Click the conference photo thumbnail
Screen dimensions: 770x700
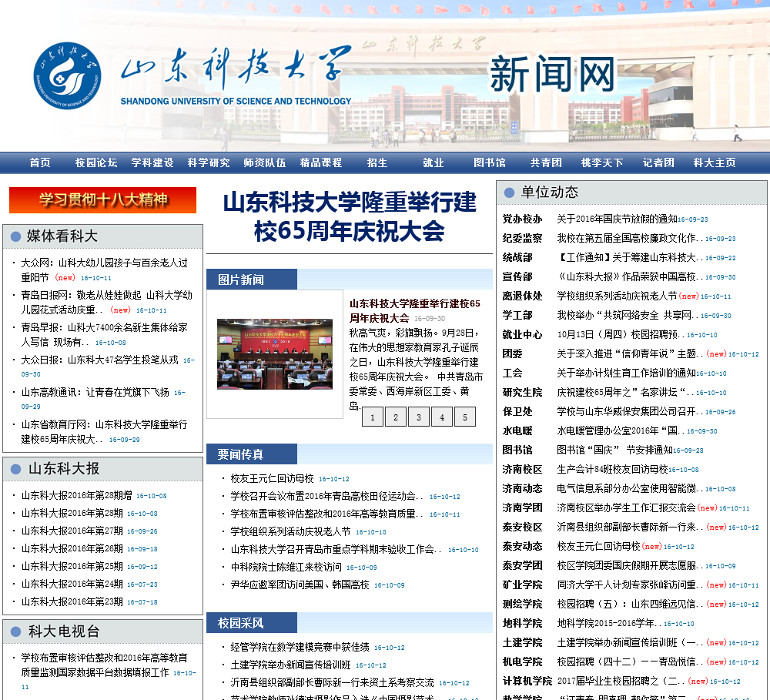pos(275,354)
